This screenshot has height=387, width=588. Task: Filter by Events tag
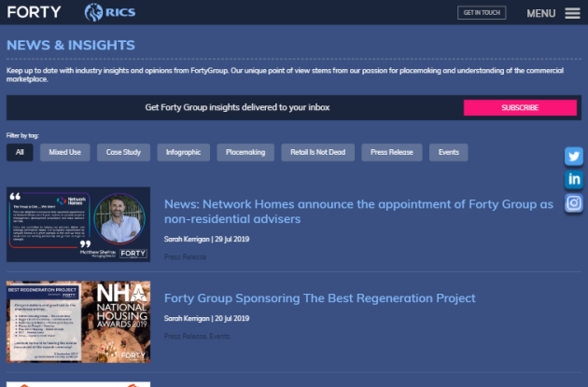[x=448, y=152]
